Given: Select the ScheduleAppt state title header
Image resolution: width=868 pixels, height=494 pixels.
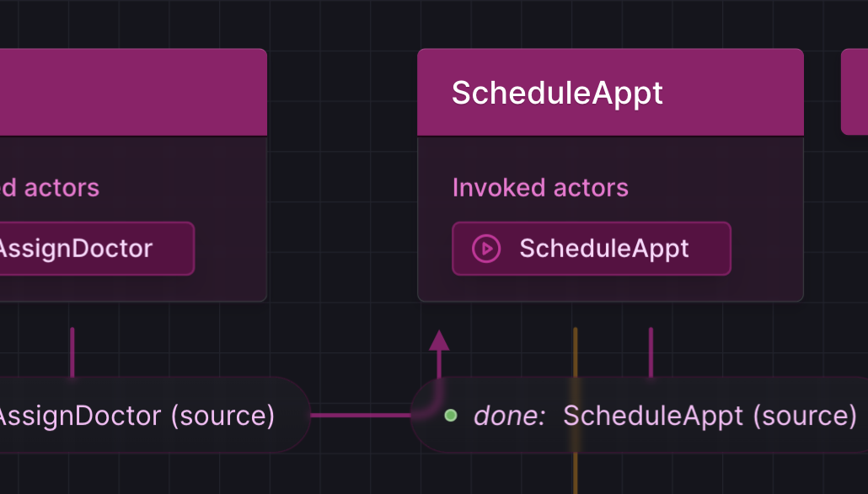Looking at the screenshot, I should click(x=610, y=93).
